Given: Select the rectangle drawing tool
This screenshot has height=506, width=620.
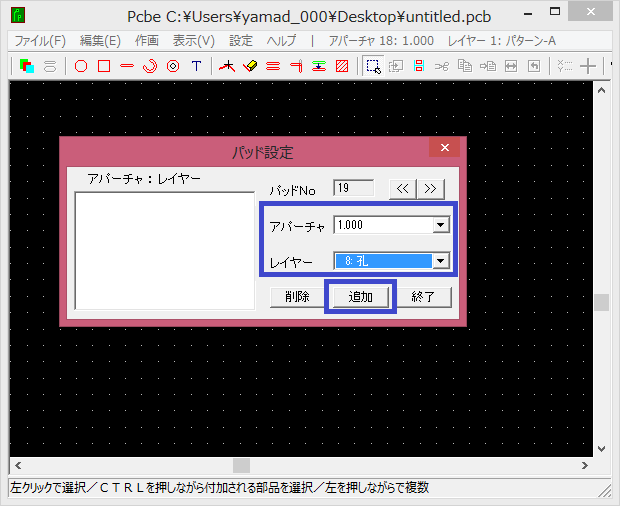Looking at the screenshot, I should click(104, 66).
